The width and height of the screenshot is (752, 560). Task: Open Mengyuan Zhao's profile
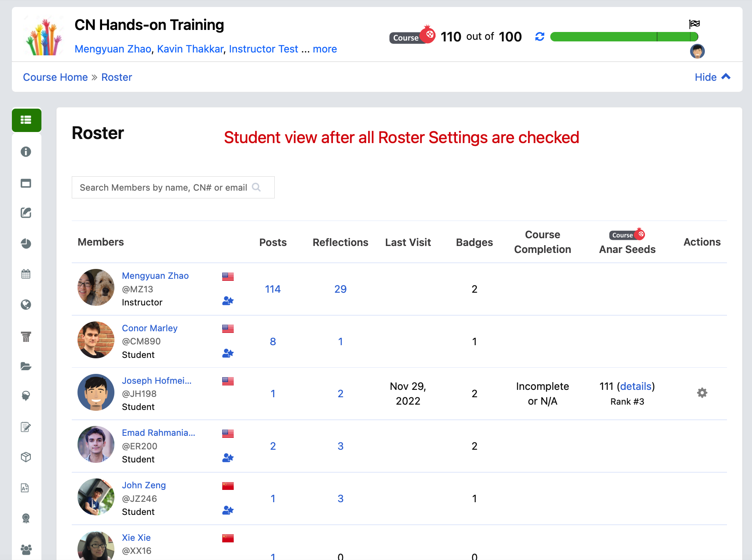155,275
